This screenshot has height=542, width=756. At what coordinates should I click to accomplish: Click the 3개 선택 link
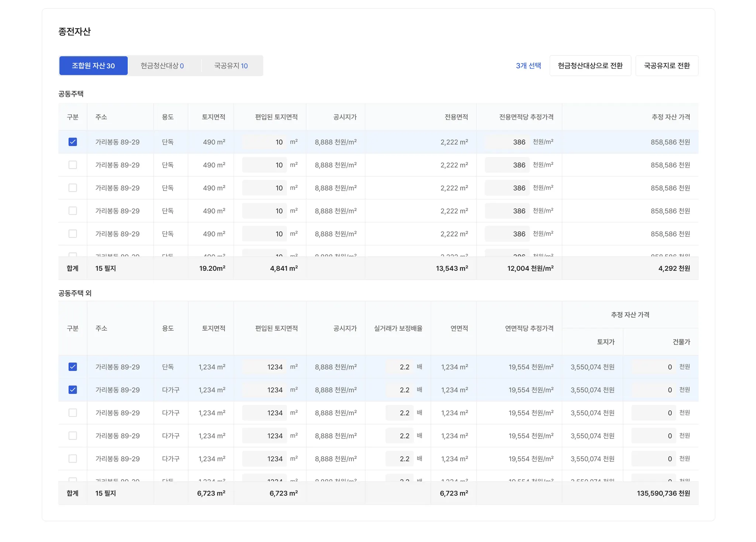[x=528, y=66]
